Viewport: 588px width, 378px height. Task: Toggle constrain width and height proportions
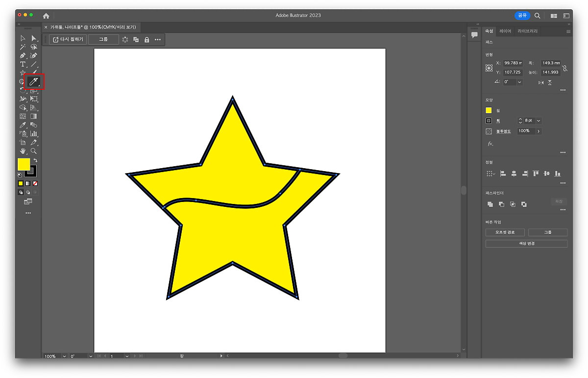click(x=565, y=68)
